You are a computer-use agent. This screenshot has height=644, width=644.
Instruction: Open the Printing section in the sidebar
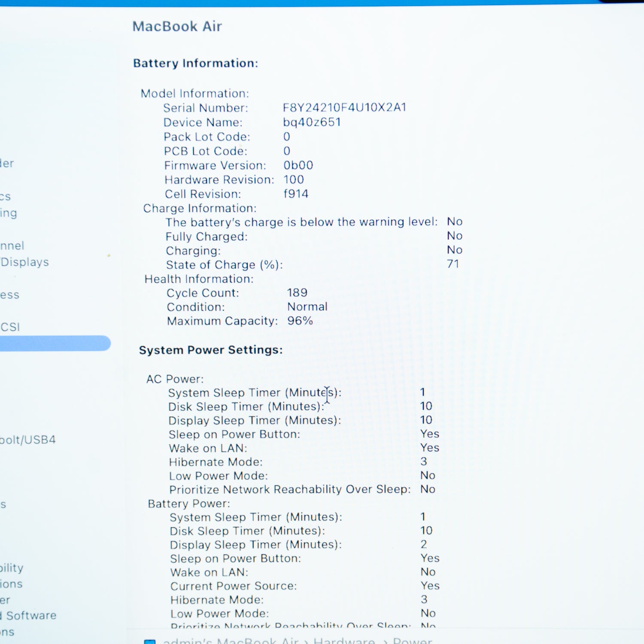coord(9,213)
